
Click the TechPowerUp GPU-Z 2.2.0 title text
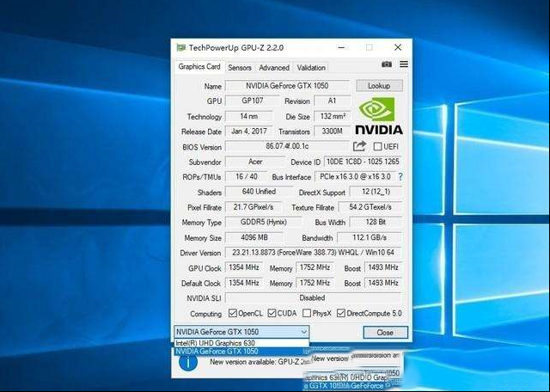tap(236, 48)
